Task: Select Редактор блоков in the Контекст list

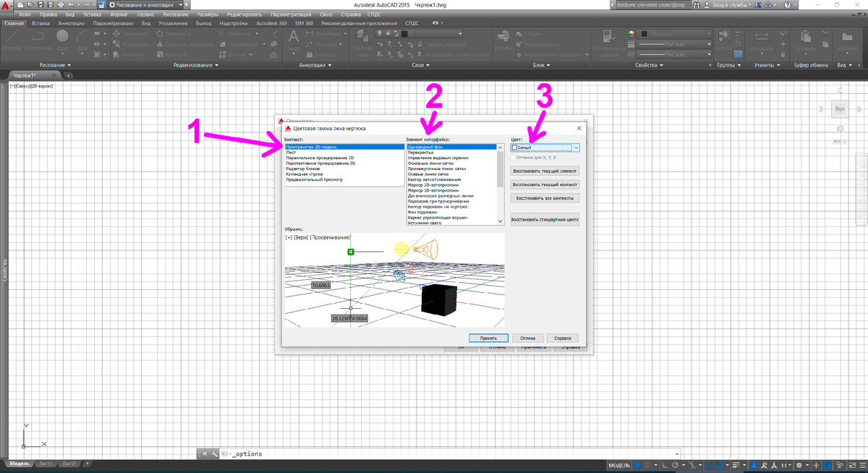Action: click(x=303, y=168)
